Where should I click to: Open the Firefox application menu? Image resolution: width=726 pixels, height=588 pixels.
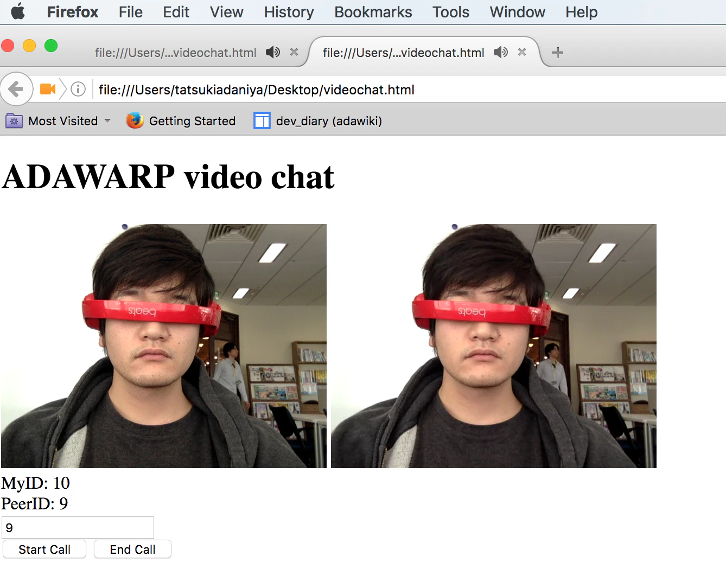73,12
